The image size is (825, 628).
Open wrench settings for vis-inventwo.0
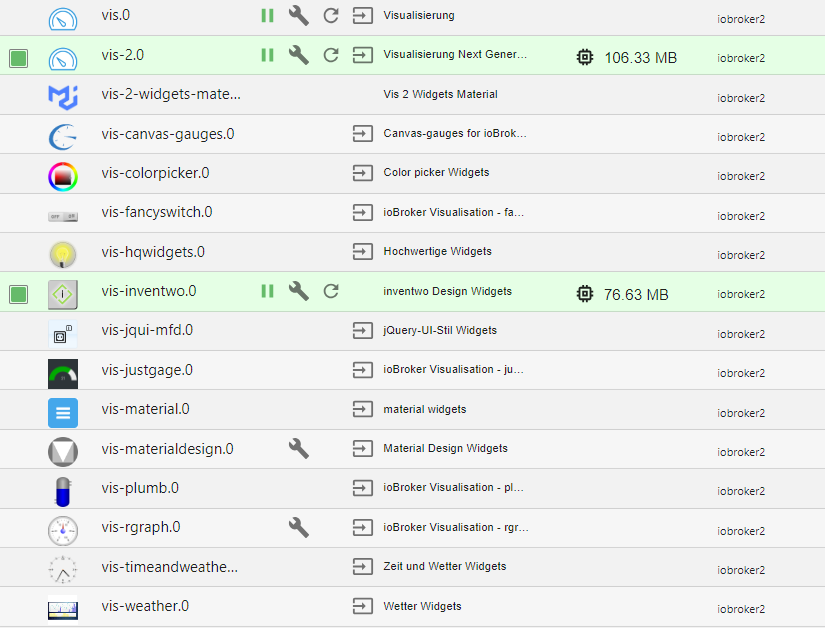coord(299,291)
